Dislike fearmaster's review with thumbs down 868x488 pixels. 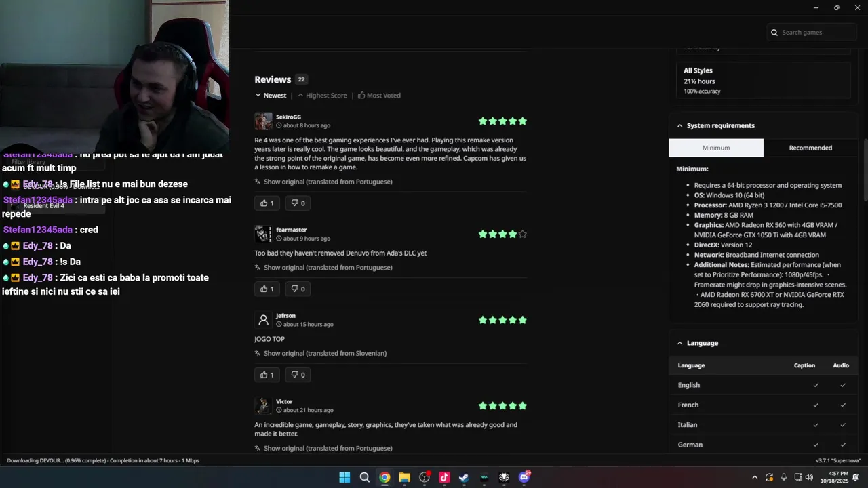(298, 289)
